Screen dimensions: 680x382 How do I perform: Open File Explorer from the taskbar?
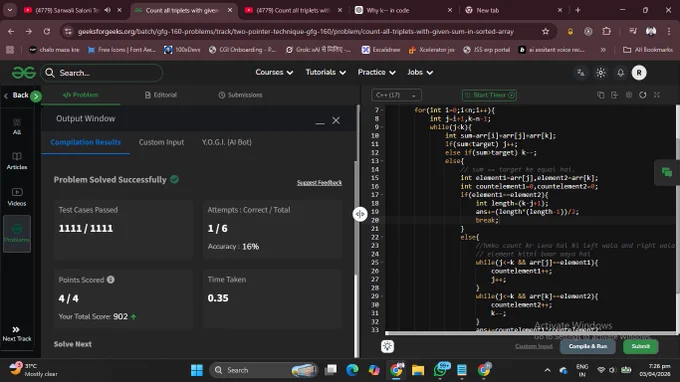[418, 370]
